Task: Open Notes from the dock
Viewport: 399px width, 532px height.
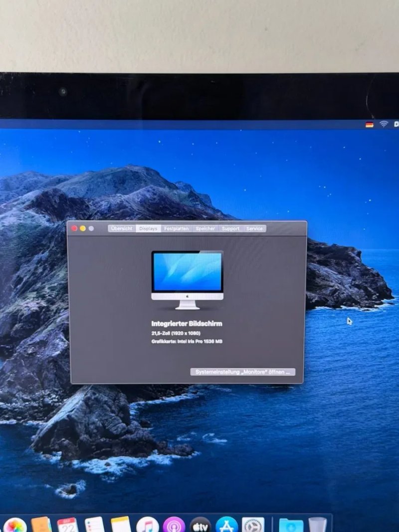Action: (x=121, y=525)
